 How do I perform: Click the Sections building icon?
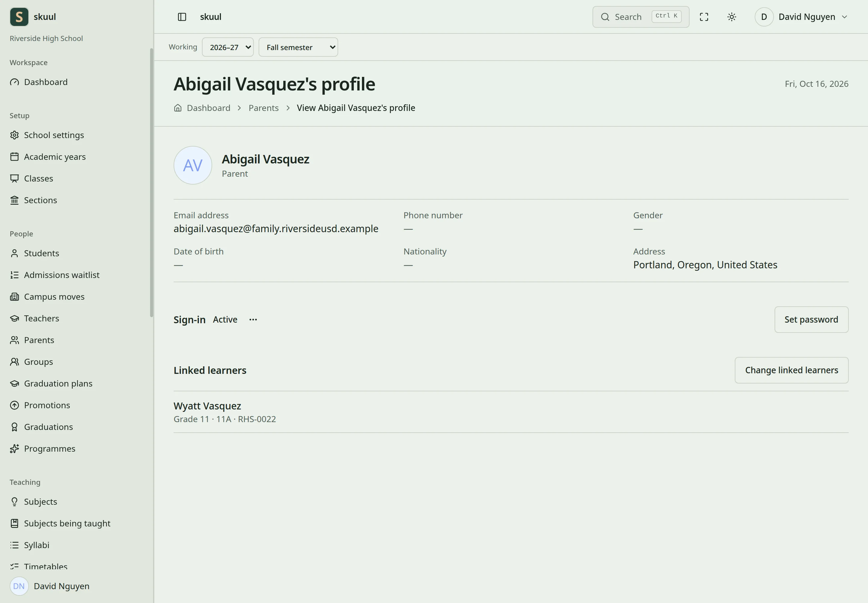(14, 200)
